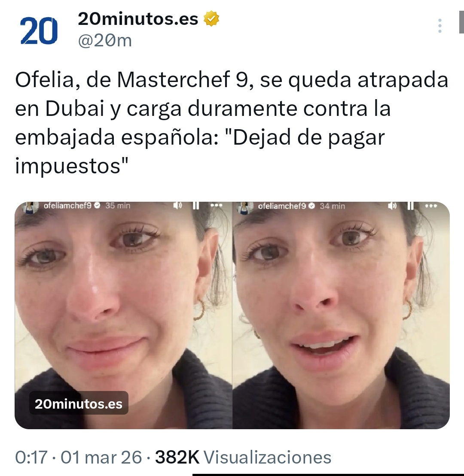The image size is (464, 476).
Task: Mute sound in the 35 min story
Action: click(177, 206)
